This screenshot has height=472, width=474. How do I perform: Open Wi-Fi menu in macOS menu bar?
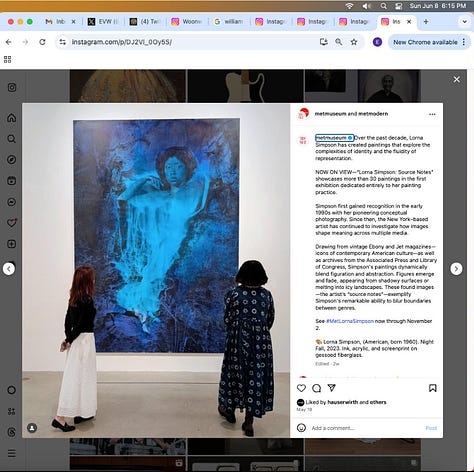(349, 6)
